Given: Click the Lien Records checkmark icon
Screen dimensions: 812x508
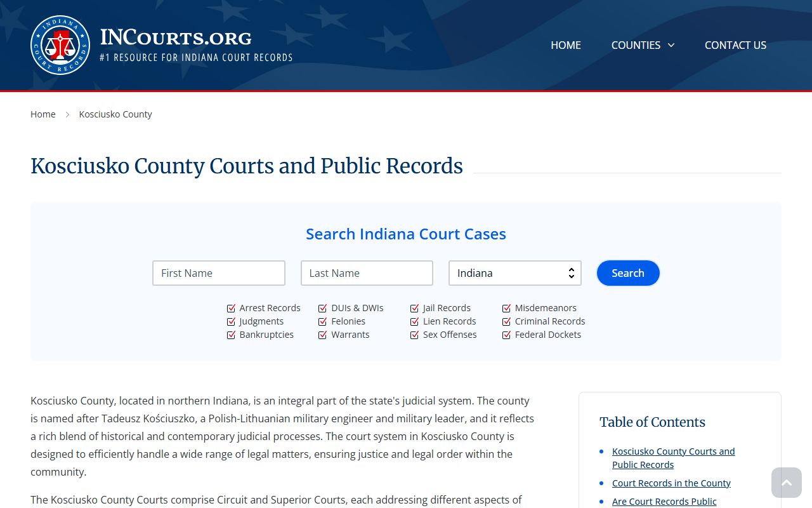Looking at the screenshot, I should click(415, 321).
